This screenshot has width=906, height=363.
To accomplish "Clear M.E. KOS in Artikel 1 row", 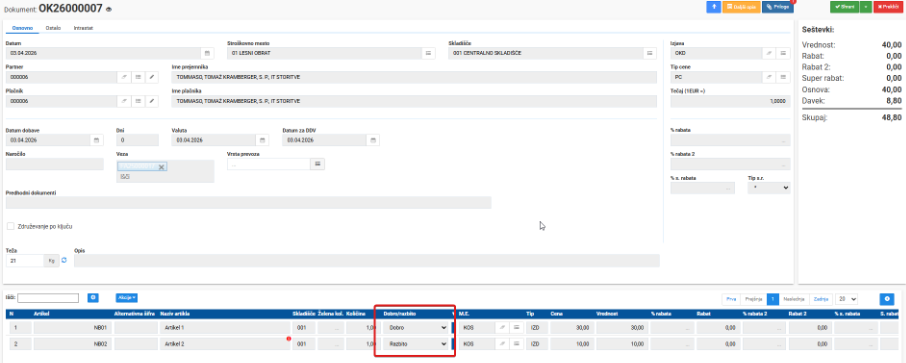I will point(502,327).
